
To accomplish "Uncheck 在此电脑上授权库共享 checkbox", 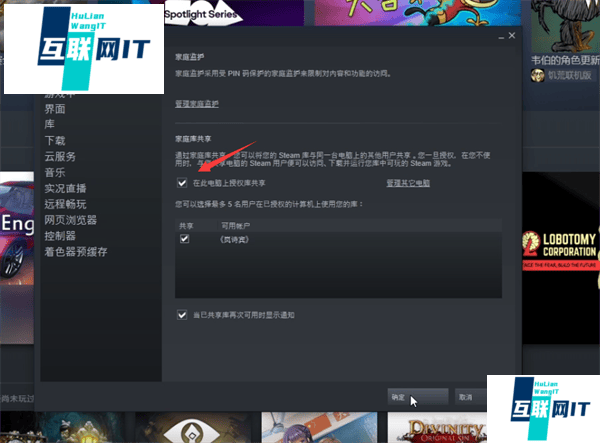I will (x=182, y=183).
